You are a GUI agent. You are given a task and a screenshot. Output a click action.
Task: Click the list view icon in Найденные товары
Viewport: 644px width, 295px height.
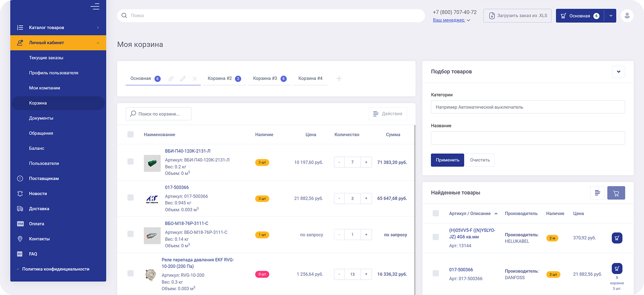[x=597, y=193]
